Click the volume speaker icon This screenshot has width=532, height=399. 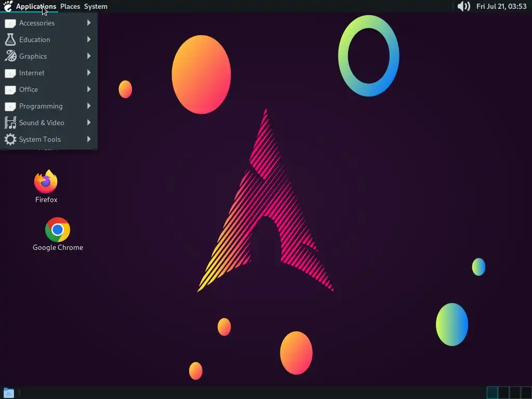tap(463, 6)
